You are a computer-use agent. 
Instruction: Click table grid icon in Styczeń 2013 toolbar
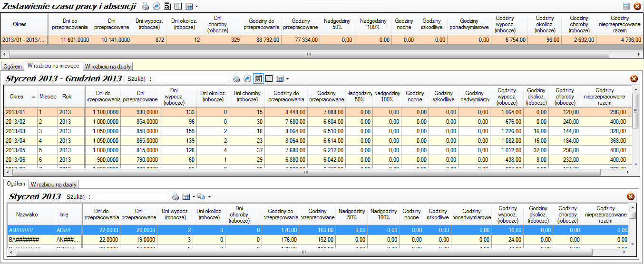click(186, 196)
